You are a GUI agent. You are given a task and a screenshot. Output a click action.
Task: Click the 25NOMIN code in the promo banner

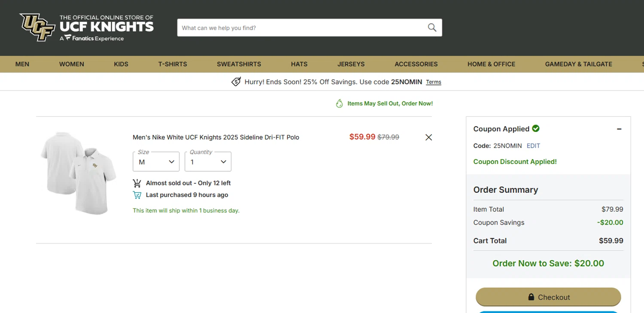(x=407, y=82)
